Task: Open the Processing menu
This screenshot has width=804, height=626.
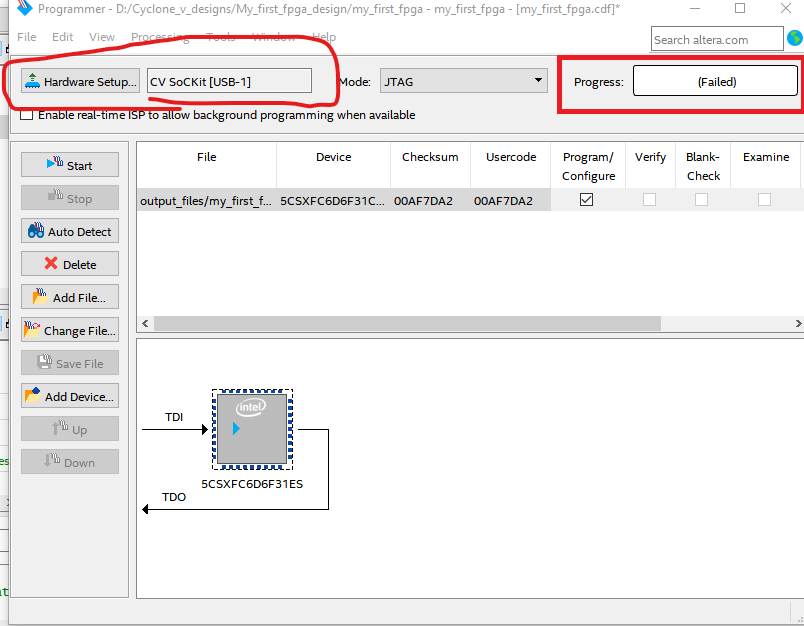Action: (x=160, y=37)
